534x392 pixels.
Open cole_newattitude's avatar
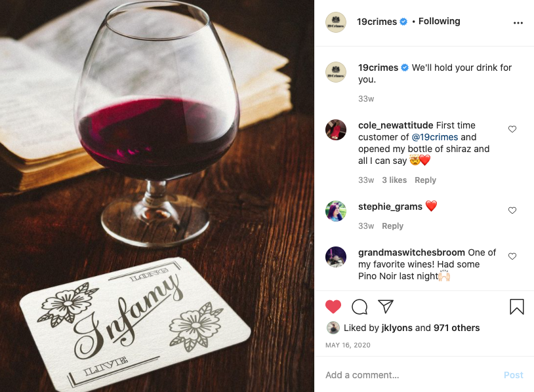pyautogui.click(x=336, y=130)
